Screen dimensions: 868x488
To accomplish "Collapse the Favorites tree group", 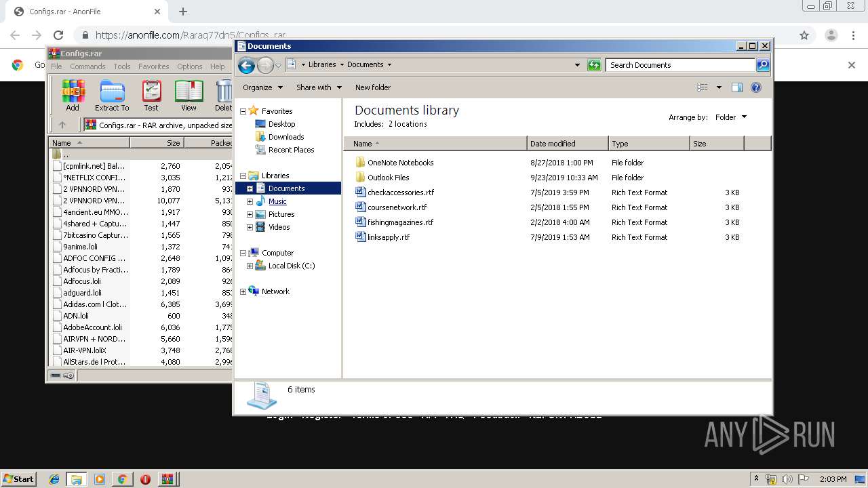I will click(x=243, y=111).
